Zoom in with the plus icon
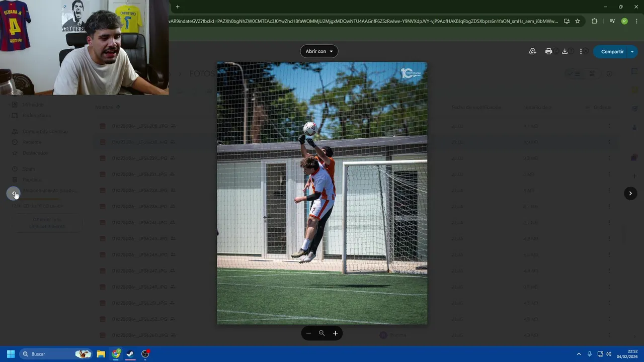The height and width of the screenshot is (362, 644). [335, 333]
